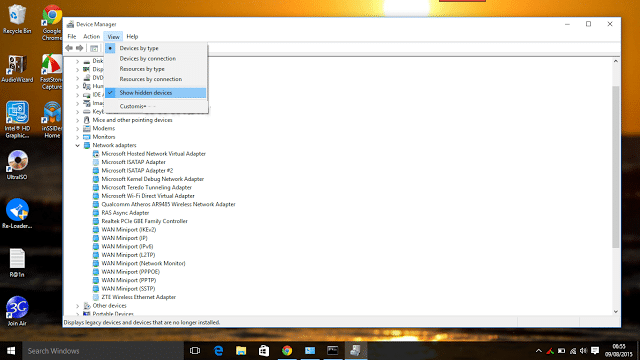The height and width of the screenshot is (360, 640).
Task: Expand the IDE controllers node arrow
Action: (x=78, y=95)
